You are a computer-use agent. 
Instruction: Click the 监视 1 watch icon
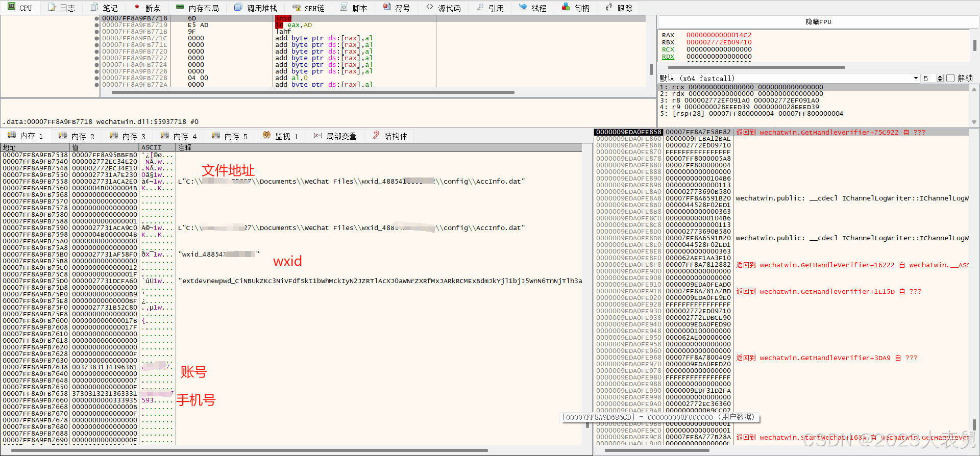pyautogui.click(x=266, y=135)
